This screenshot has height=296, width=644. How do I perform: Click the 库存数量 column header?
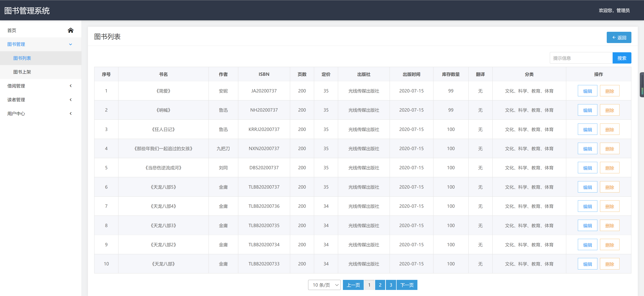point(451,74)
